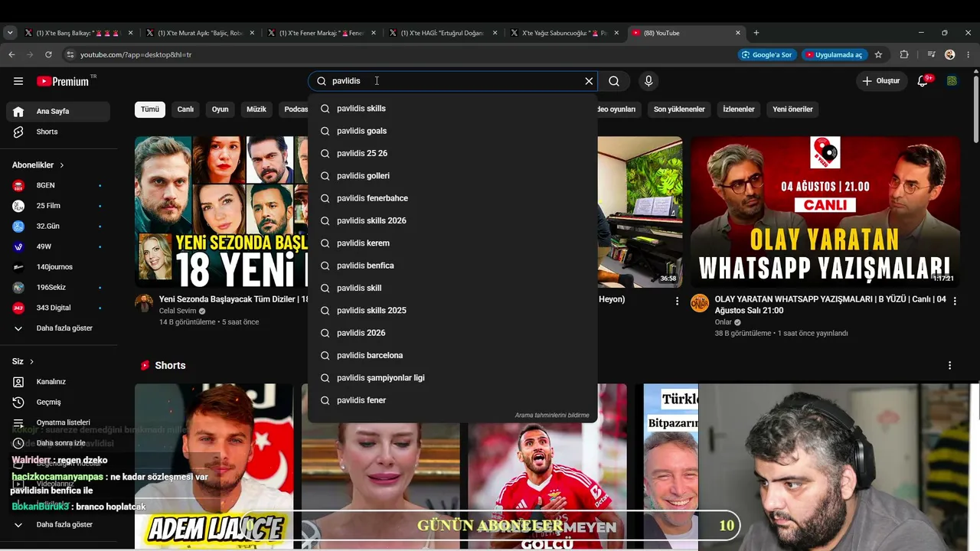
Task: Select the Canlı filter chip
Action: [186, 109]
